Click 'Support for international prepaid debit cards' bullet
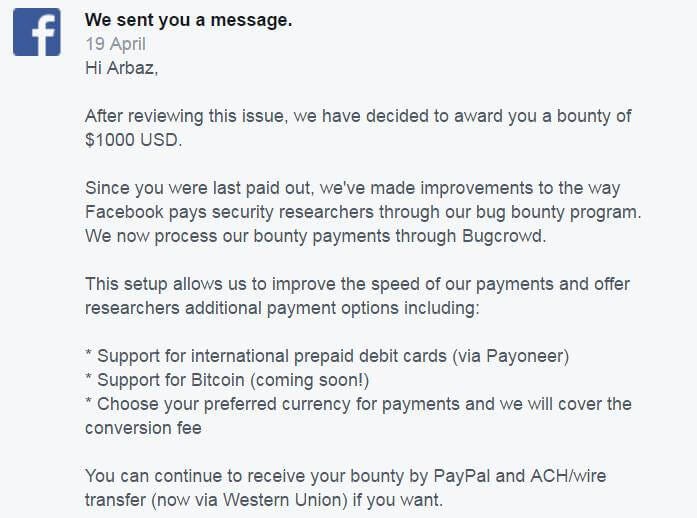The height and width of the screenshot is (518, 697). [x=327, y=356]
